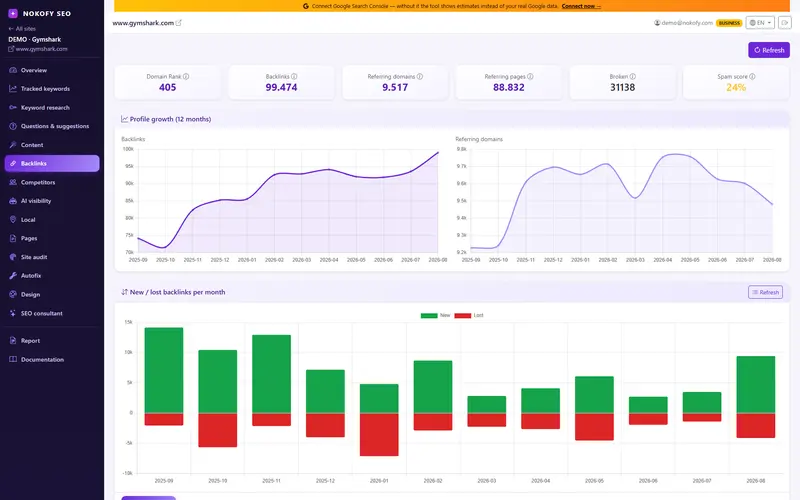Viewport: 800px width, 500px height.
Task: Select the Backlinks menu item
Action: point(52,163)
